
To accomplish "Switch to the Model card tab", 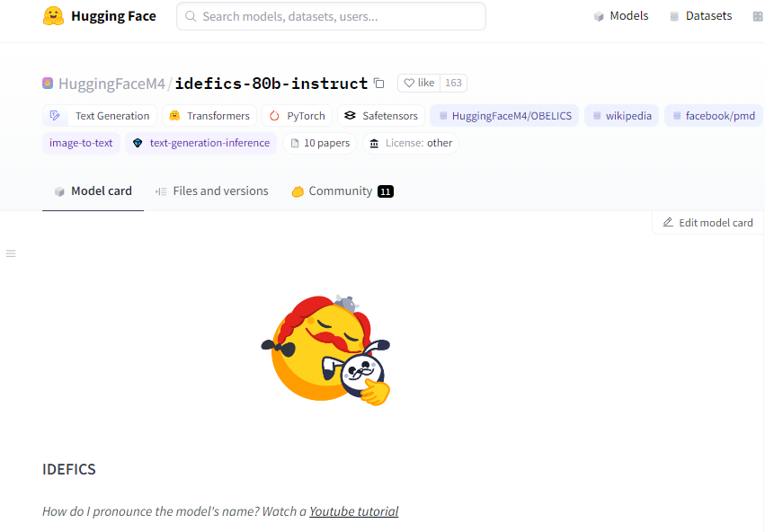I will click(x=93, y=191).
